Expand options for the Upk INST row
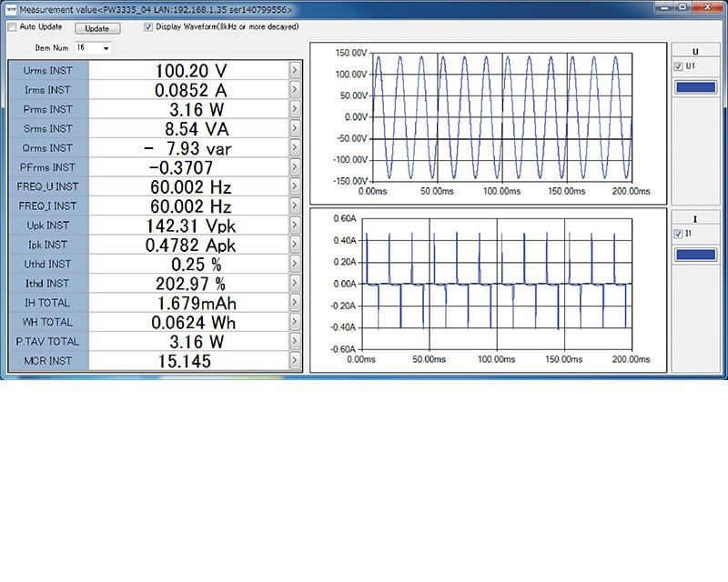The height and width of the screenshot is (582, 728). 295,225
